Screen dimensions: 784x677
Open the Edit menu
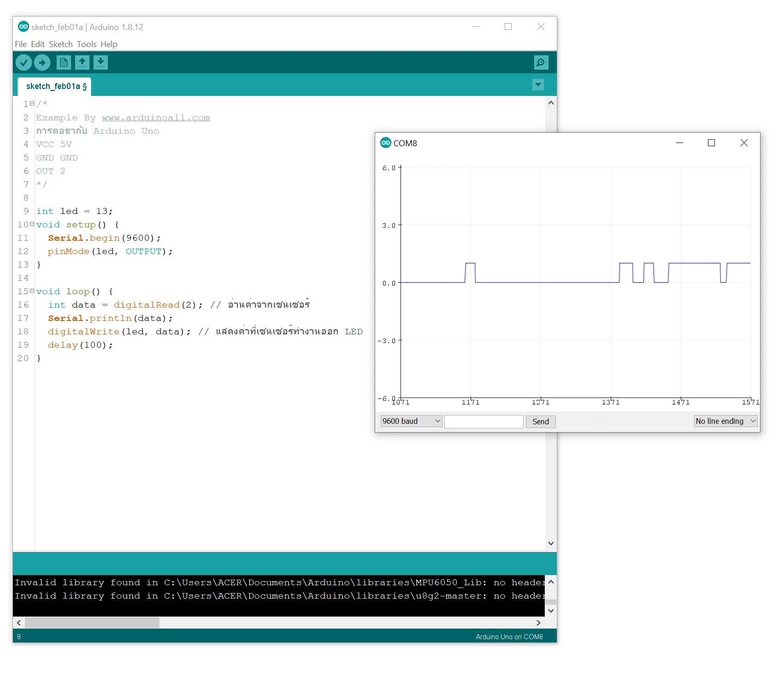point(38,44)
